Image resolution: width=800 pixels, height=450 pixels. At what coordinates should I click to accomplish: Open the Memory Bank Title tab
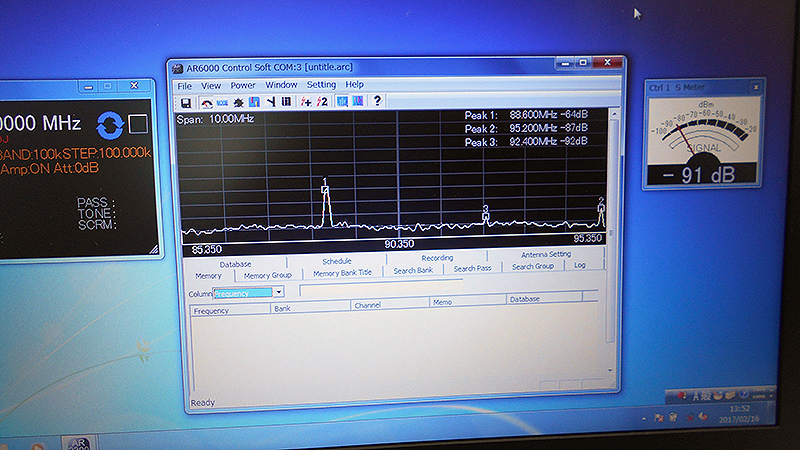point(342,273)
